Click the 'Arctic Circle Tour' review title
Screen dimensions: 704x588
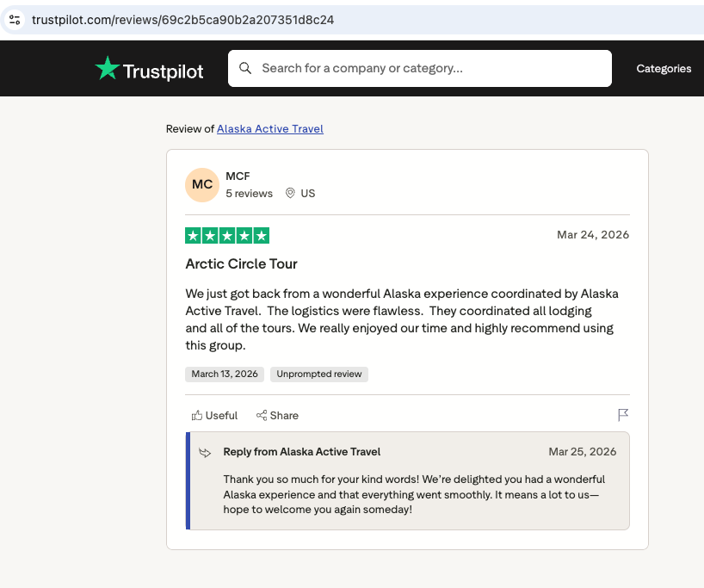[x=242, y=263]
